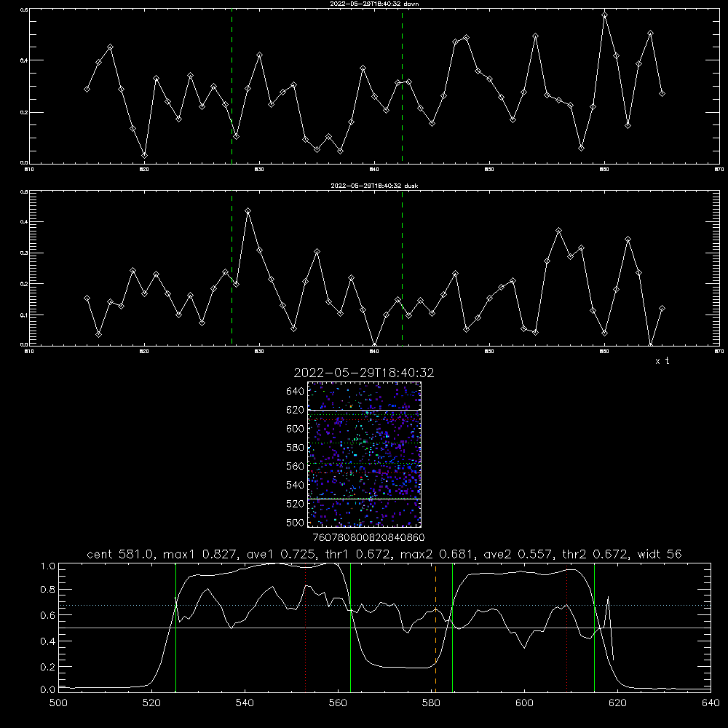728x728 pixels.
Task: Click the upper white horizontal line in heatmap
Action: 364,410
